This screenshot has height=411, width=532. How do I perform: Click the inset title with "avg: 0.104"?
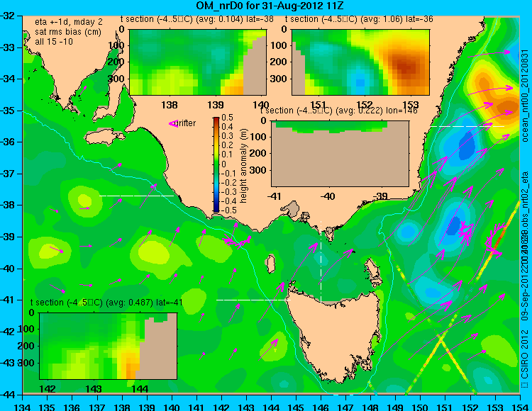pyautogui.click(x=196, y=19)
